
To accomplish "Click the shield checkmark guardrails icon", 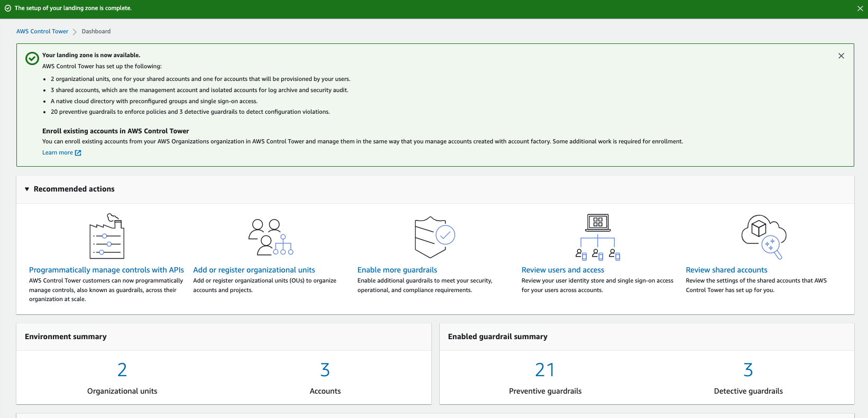I will [435, 237].
